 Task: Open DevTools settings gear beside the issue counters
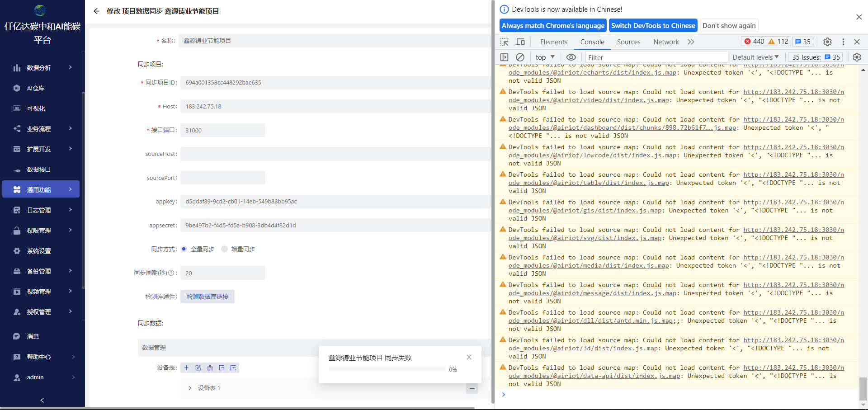827,42
